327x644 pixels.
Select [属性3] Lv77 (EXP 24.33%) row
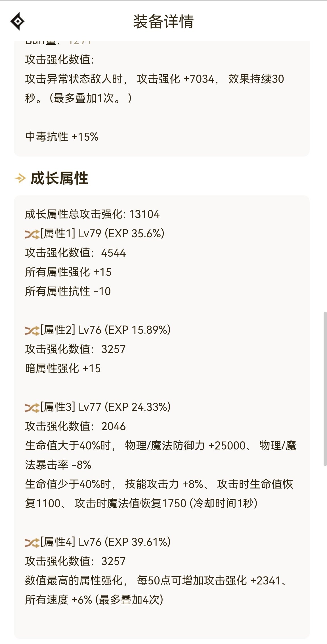tap(98, 407)
